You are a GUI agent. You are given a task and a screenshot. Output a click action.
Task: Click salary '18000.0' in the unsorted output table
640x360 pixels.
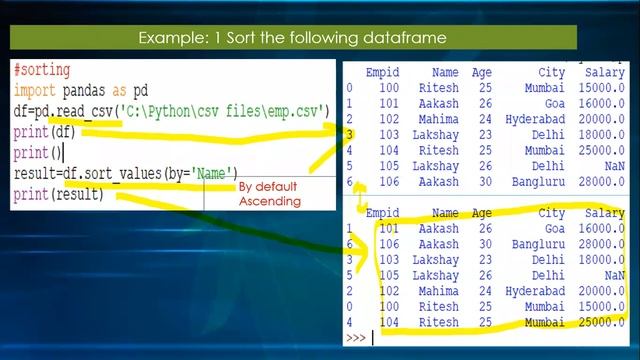coord(601,135)
